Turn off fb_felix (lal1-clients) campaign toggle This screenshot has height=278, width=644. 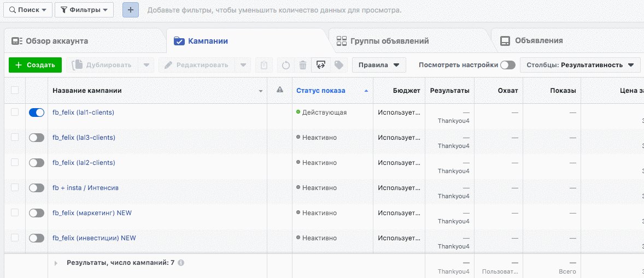click(37, 113)
